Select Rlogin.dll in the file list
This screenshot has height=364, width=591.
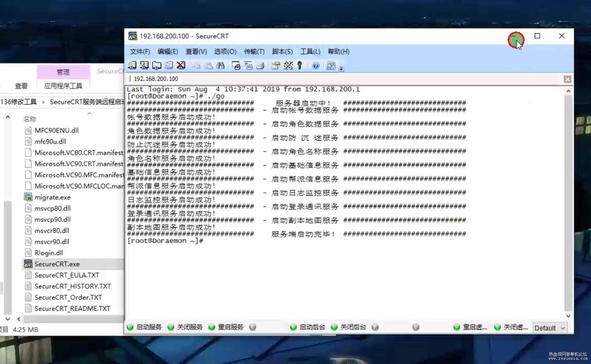point(44,253)
